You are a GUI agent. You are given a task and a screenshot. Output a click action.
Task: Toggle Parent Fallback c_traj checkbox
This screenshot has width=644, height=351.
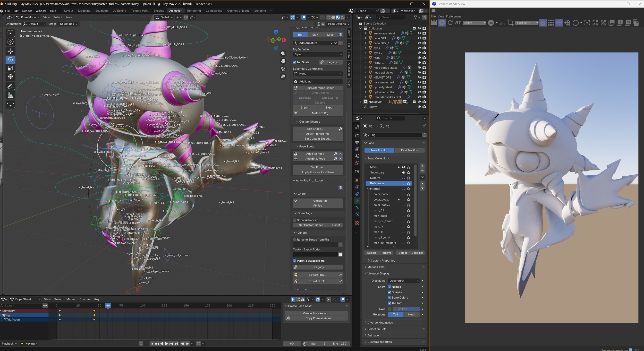294,261
